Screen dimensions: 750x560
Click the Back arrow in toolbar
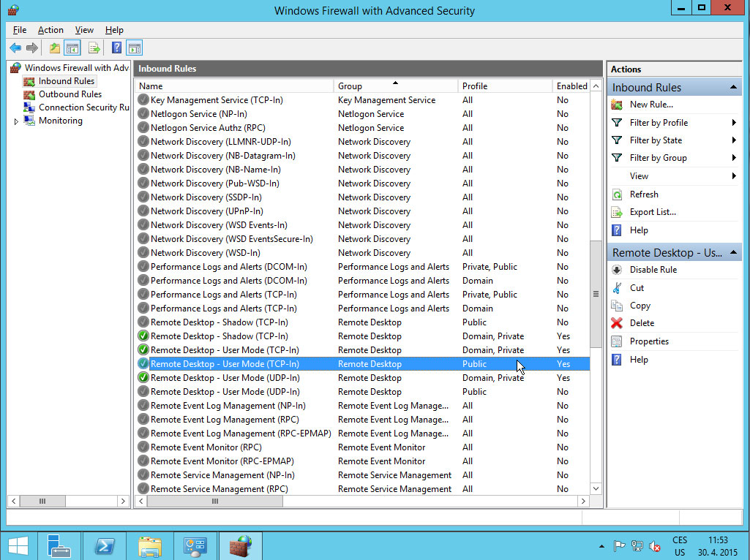point(15,48)
